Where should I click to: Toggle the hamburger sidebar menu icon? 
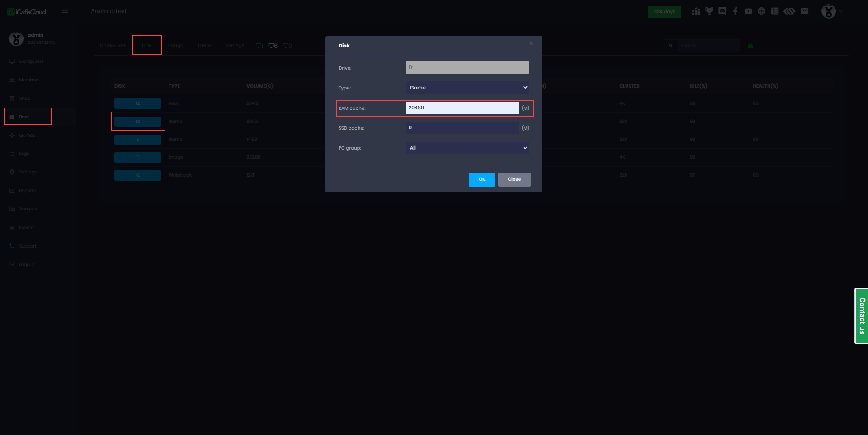click(65, 11)
